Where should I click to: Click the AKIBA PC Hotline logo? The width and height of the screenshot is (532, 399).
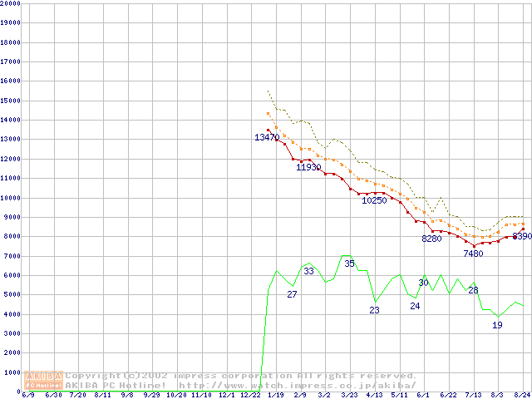coord(44,381)
